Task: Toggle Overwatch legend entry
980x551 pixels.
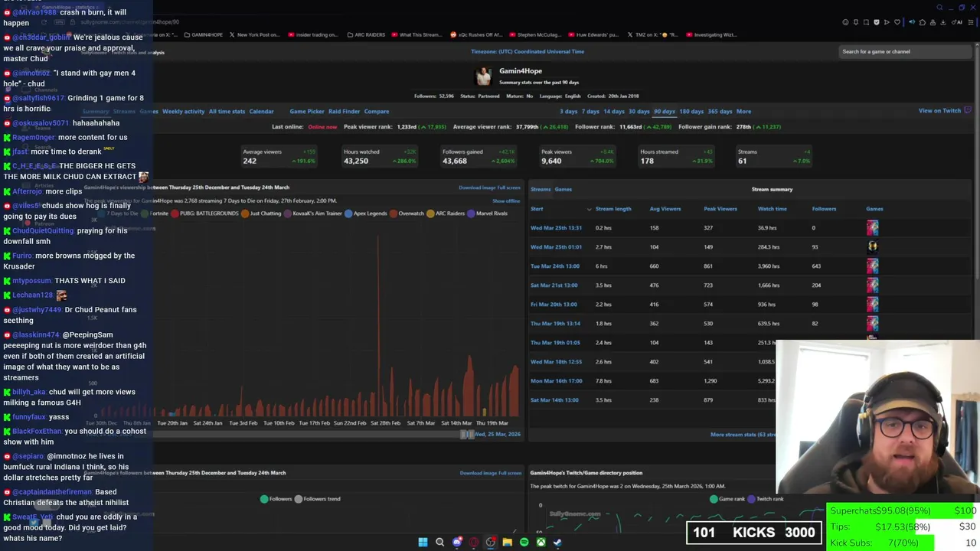Action: click(x=407, y=214)
